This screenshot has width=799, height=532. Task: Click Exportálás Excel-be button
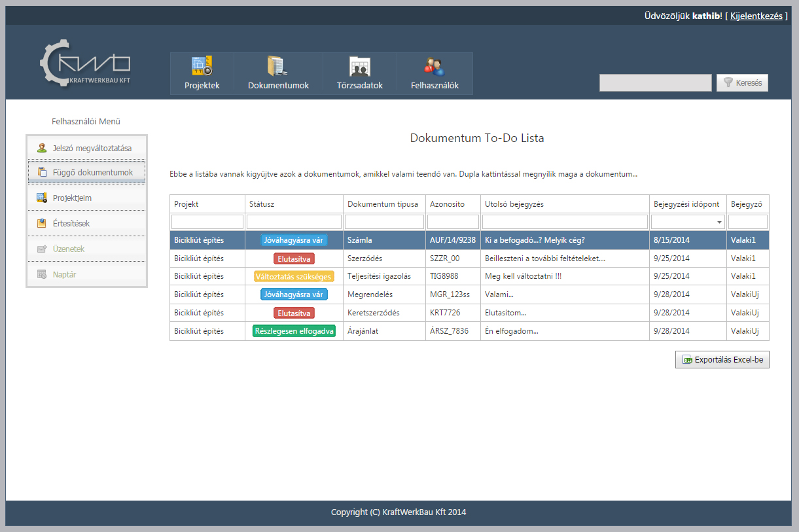tap(722, 360)
